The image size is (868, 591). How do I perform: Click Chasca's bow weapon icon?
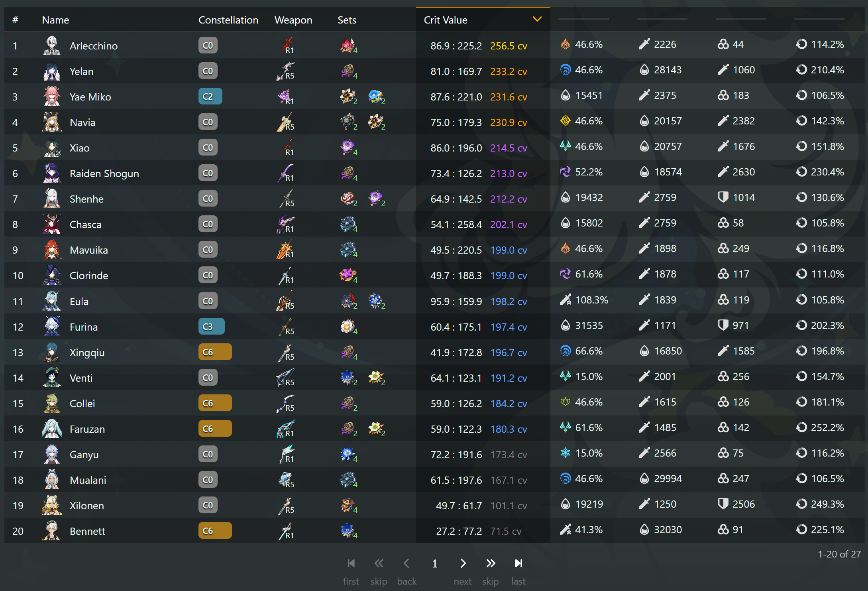(286, 224)
